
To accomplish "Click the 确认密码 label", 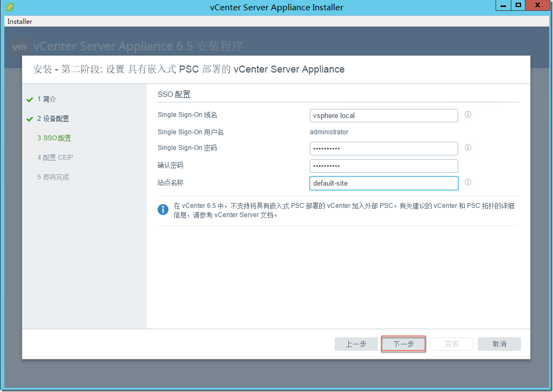I will [x=171, y=165].
